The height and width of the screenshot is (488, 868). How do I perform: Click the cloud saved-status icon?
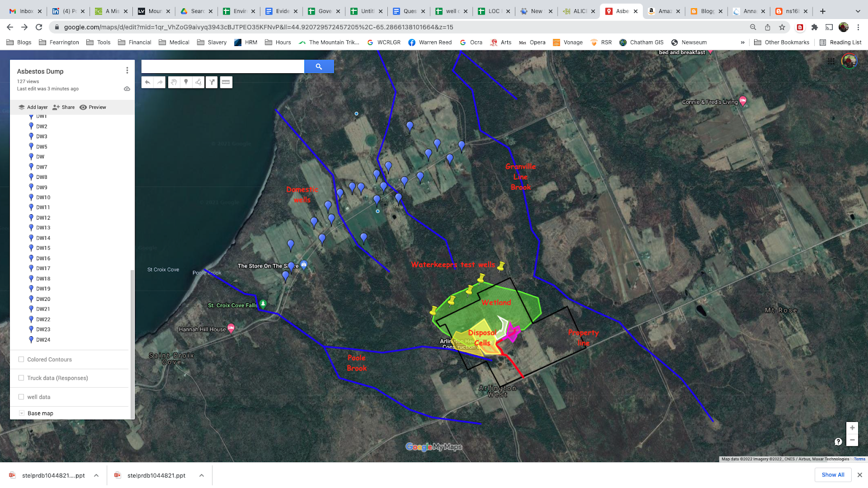coord(127,89)
